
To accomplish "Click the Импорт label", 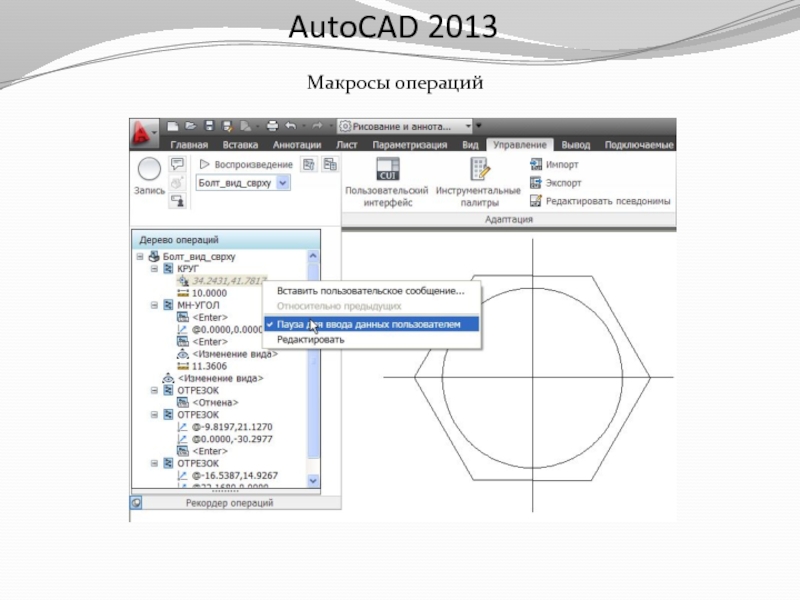I will tap(562, 164).
